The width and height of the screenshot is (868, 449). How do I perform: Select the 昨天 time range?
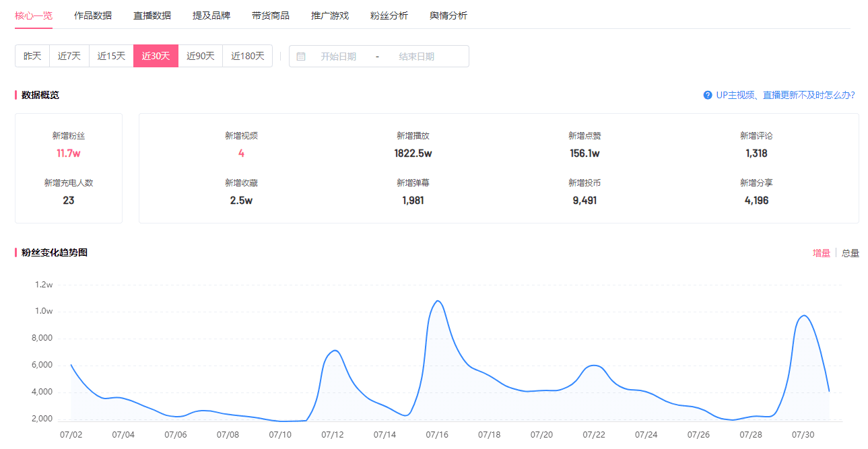[x=32, y=56]
